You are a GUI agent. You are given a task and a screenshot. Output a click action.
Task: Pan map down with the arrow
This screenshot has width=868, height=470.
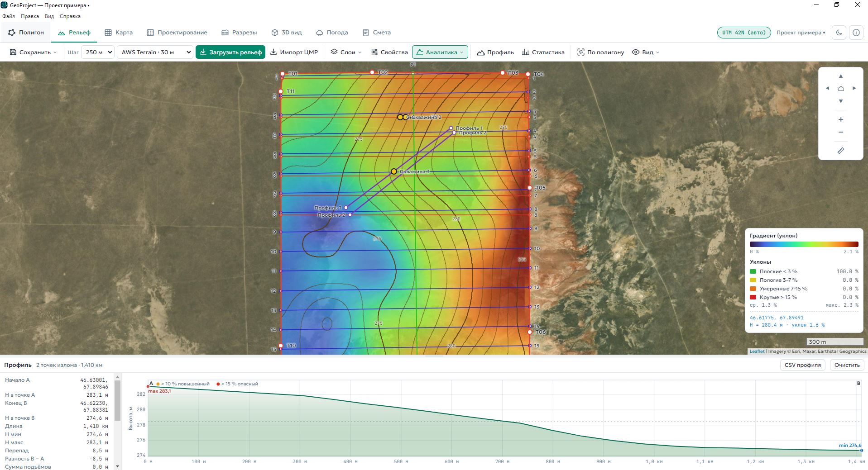(841, 101)
